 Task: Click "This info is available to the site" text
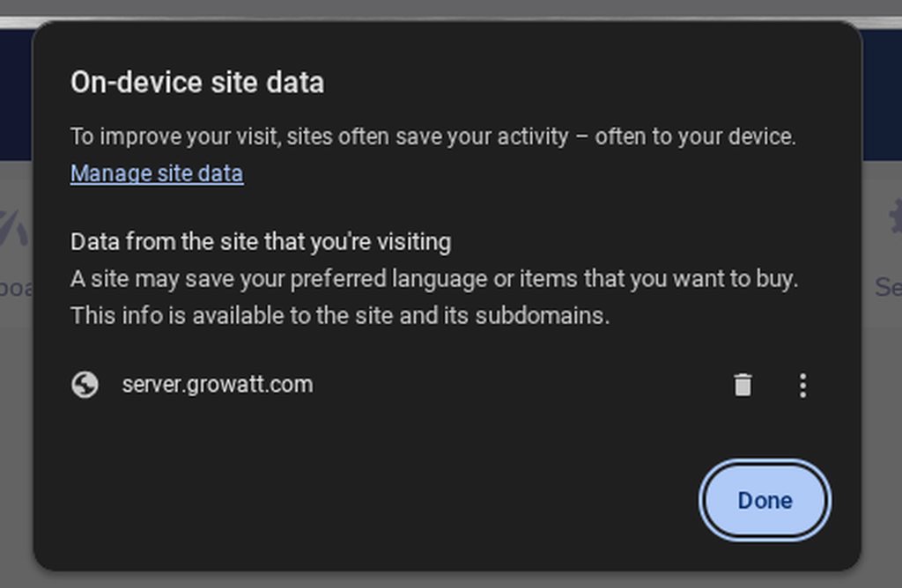340,315
